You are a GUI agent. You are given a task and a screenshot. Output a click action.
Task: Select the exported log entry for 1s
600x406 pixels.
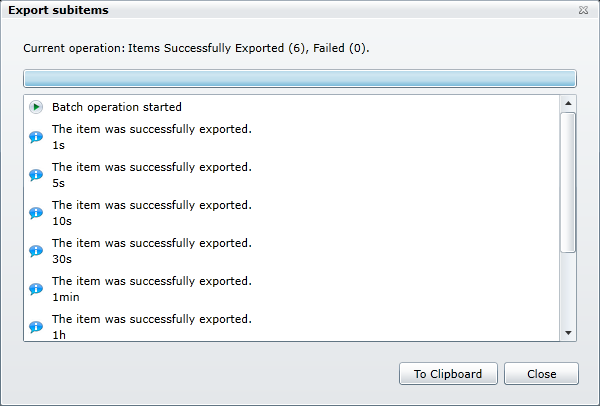click(150, 137)
